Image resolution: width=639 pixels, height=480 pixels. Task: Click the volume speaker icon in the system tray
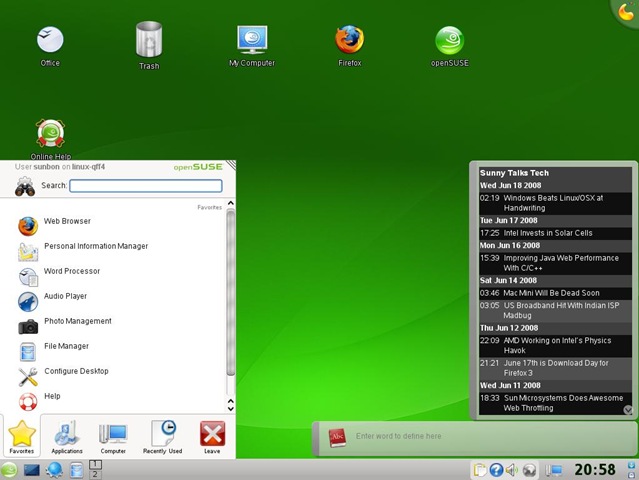tap(511, 470)
